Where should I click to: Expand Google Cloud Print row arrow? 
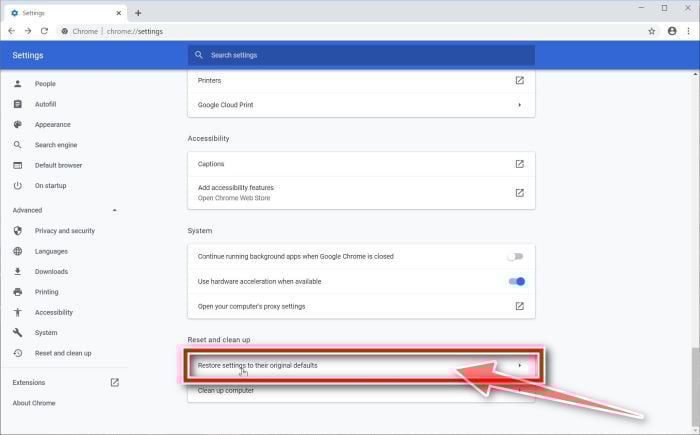pyautogui.click(x=520, y=105)
